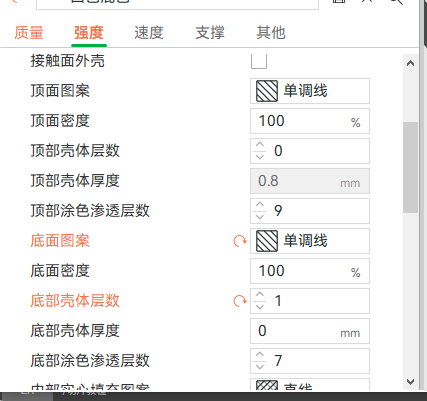Click the 顶部涂色渗透层数 label

tap(90, 211)
